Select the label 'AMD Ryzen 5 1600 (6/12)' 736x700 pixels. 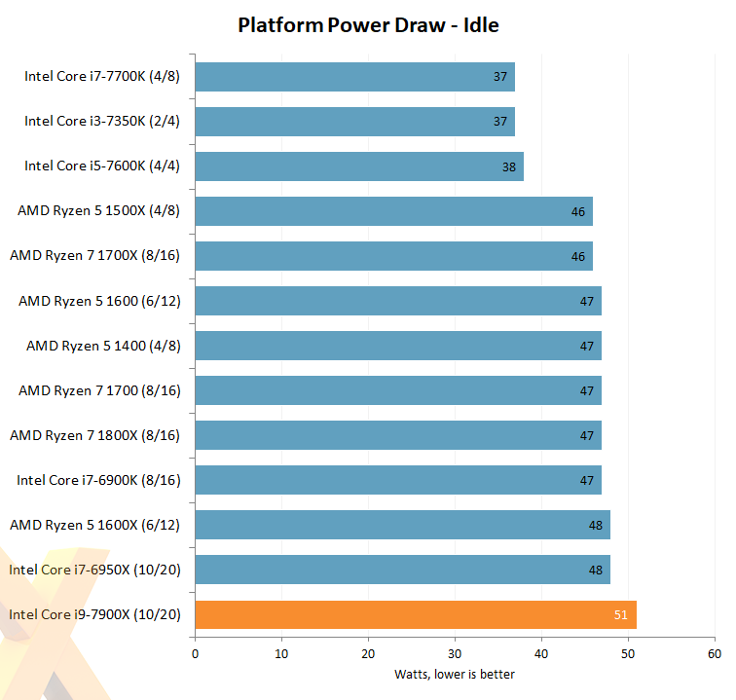[99, 301]
